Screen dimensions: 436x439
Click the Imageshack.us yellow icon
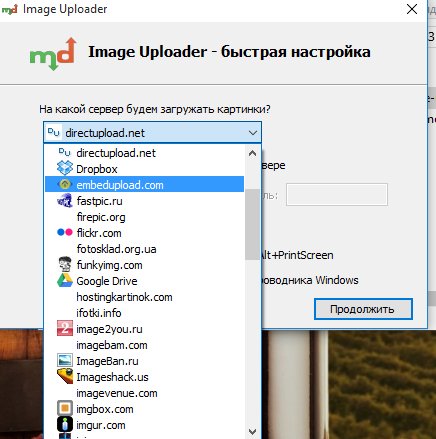(65, 376)
